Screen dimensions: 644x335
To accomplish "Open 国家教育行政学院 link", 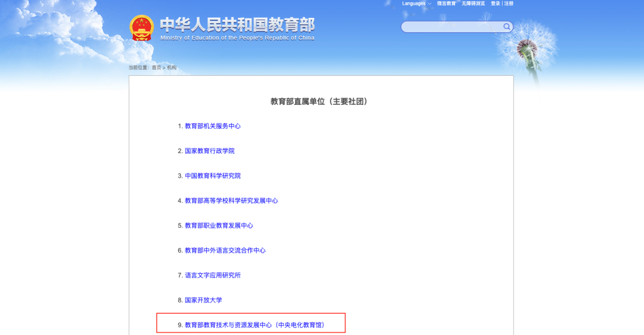I will [x=209, y=151].
